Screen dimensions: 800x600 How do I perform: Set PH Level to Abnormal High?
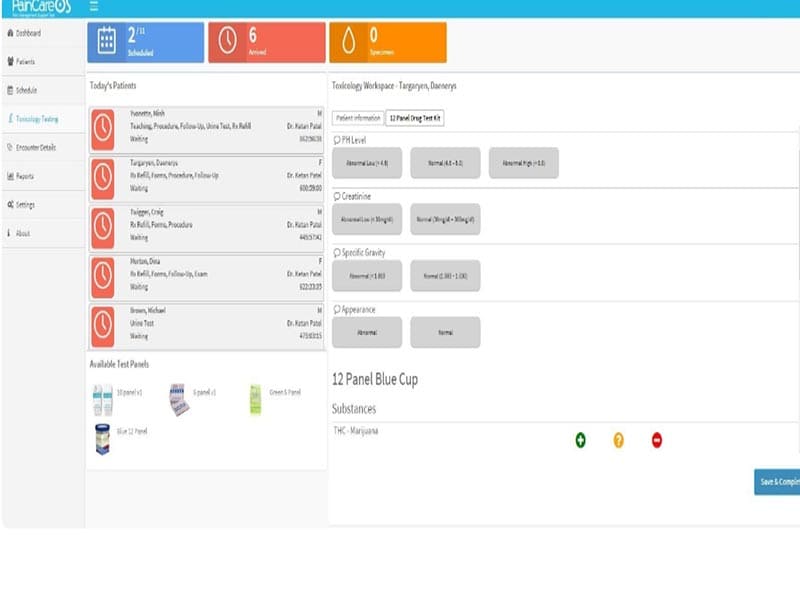(523, 163)
